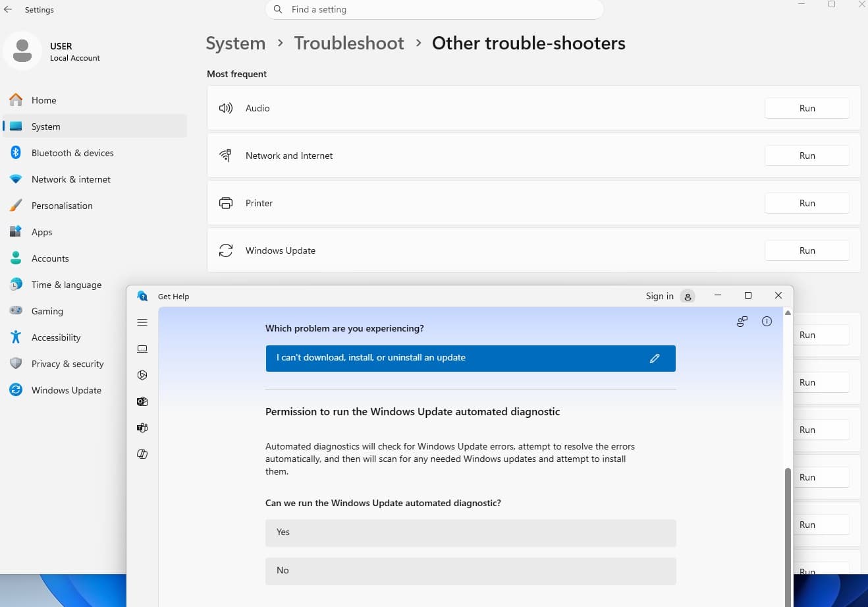Open Apps settings page
This screenshot has height=607, width=868.
tap(95, 232)
